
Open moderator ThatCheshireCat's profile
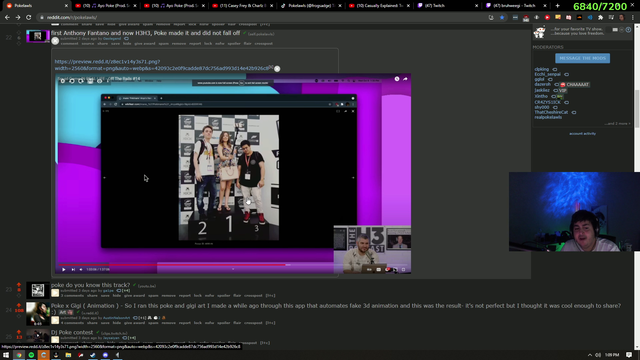coord(551,112)
